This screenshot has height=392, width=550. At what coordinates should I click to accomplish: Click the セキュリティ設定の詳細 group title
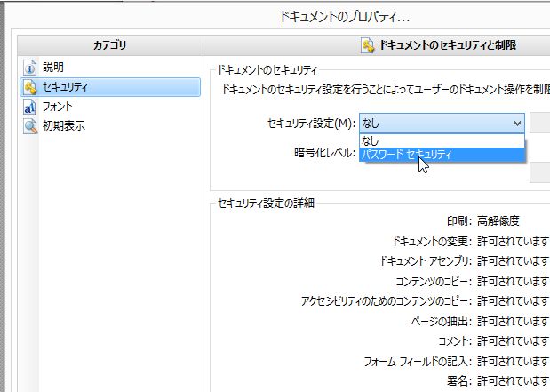click(x=266, y=204)
